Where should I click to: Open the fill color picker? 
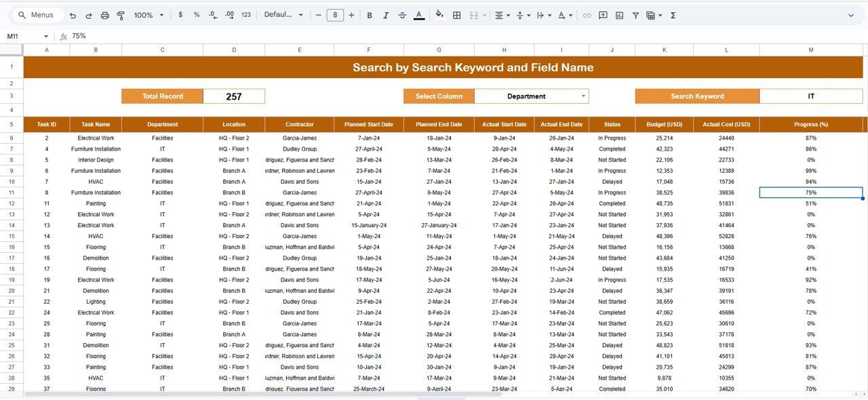pos(439,15)
